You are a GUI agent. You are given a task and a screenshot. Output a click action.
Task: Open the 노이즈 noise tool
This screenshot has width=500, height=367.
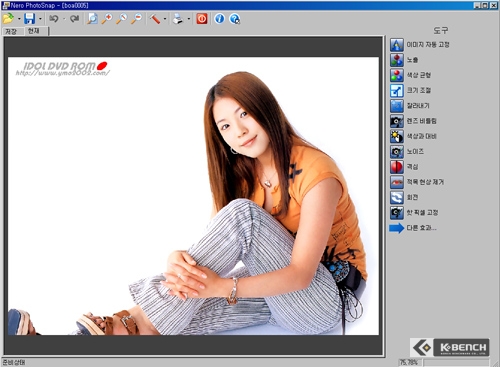(x=407, y=152)
